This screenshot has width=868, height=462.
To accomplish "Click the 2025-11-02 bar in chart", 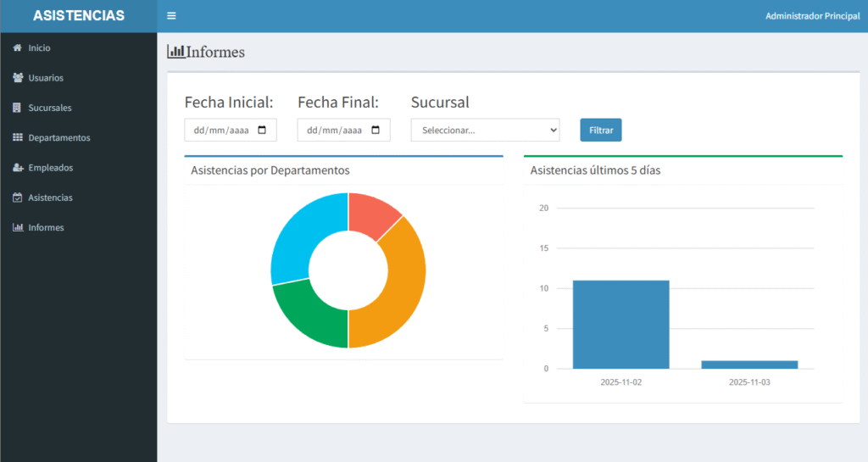I will click(620, 325).
